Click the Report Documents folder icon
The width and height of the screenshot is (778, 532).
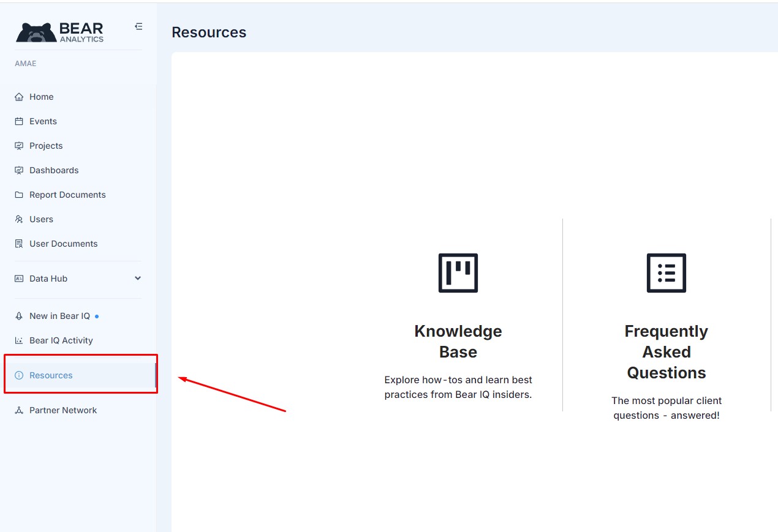(19, 195)
